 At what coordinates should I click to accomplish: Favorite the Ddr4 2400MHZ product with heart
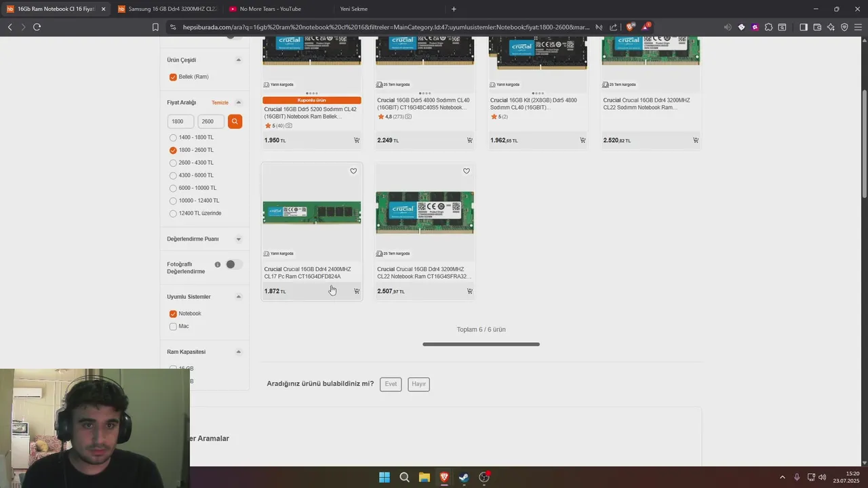[353, 171]
